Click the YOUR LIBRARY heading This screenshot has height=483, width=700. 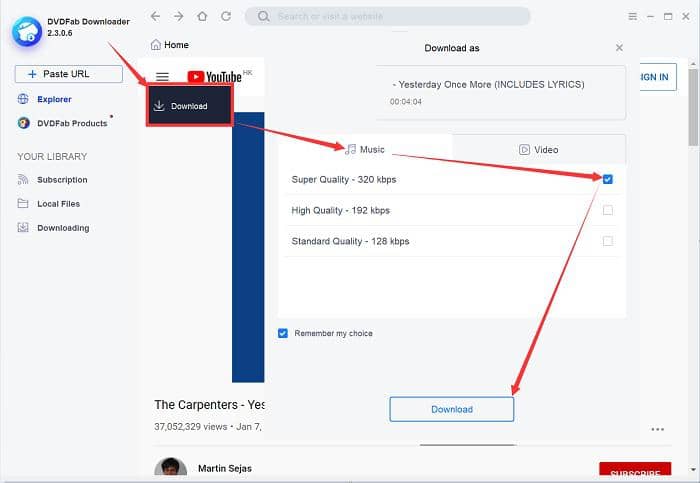(x=52, y=157)
